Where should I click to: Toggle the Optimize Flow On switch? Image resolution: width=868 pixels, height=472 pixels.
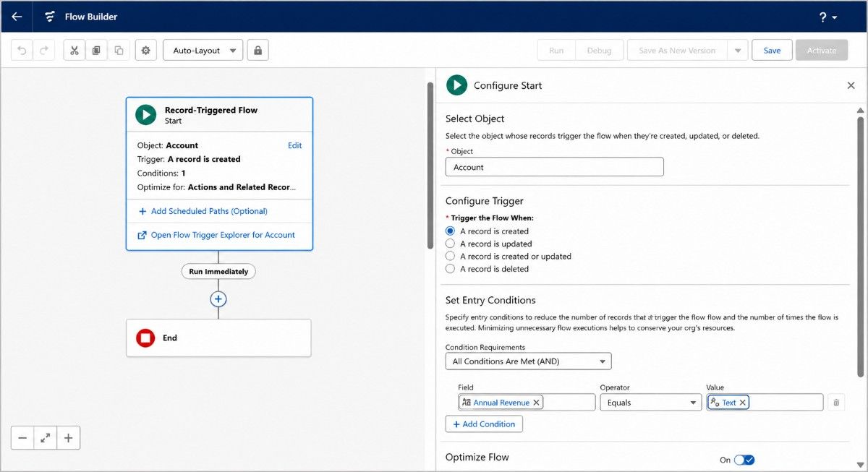click(744, 460)
